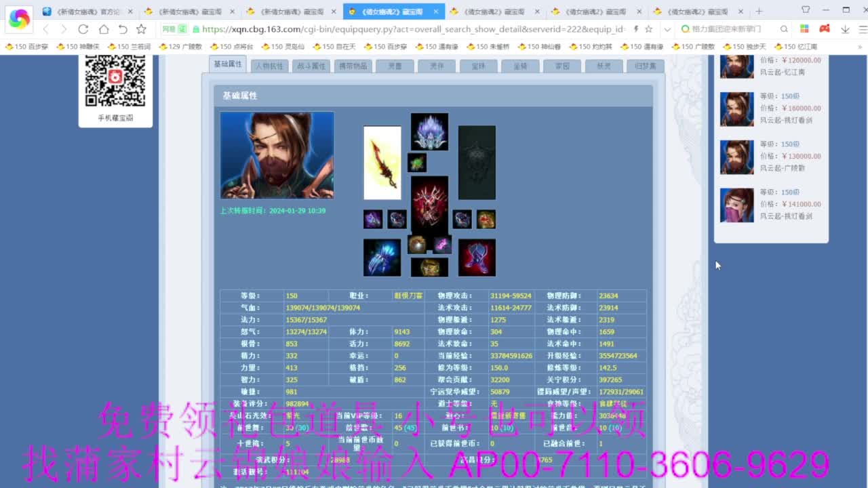Click the browser back arrow
This screenshot has width=868, height=488.
tap(46, 29)
